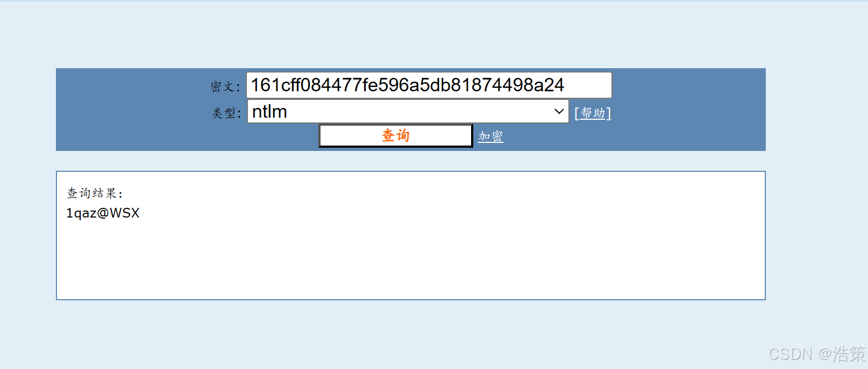Place the cursor after a24 in ciphertext field

[565, 85]
